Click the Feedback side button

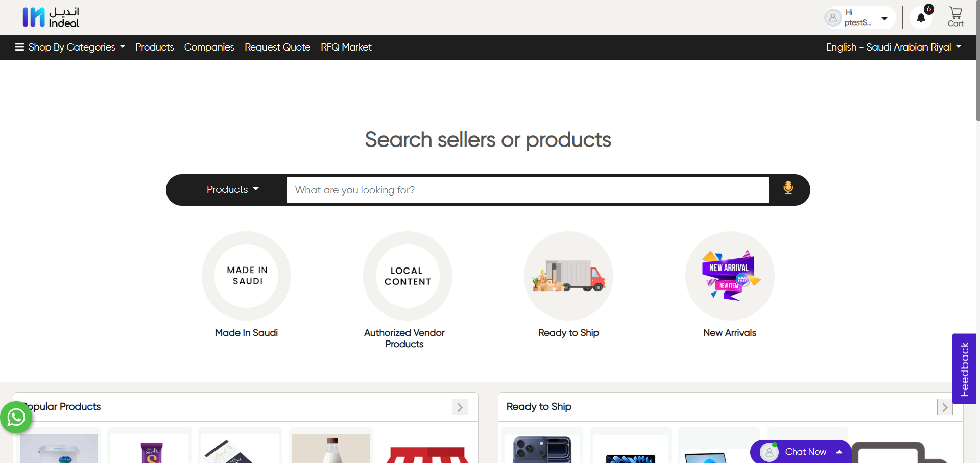pos(964,369)
